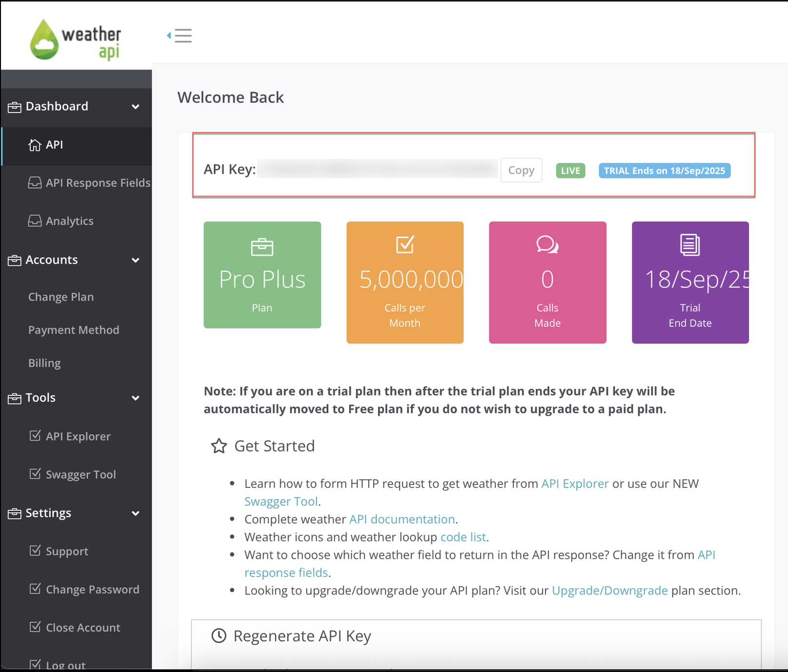Click the Settings briefcase icon
The width and height of the screenshot is (788, 672).
point(15,513)
